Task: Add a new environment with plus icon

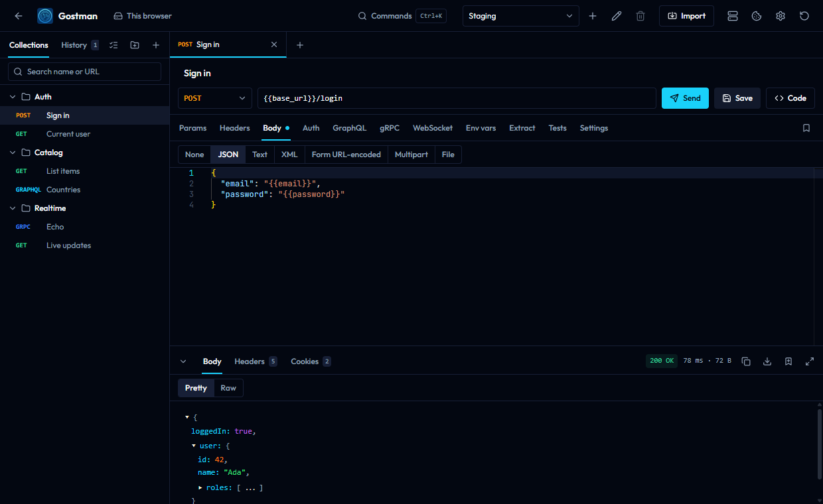Action: [593, 16]
